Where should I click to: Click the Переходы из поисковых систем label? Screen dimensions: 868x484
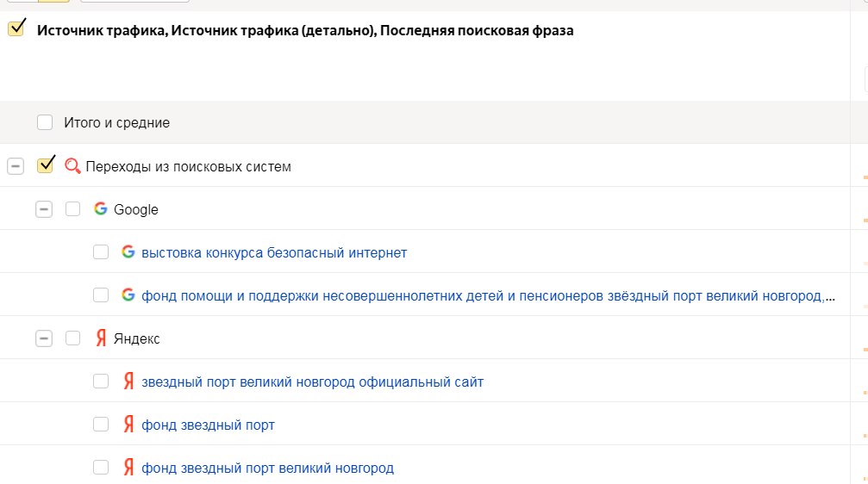click(188, 166)
